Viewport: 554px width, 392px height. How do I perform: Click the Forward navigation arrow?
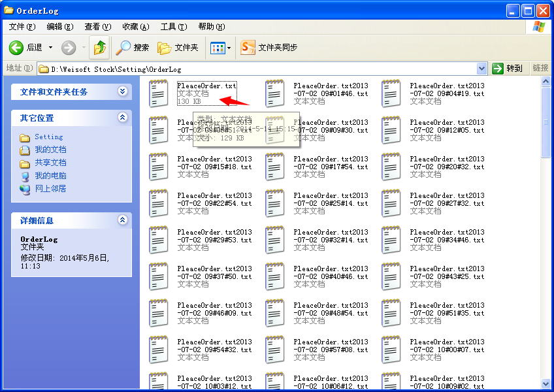pyautogui.click(x=69, y=48)
